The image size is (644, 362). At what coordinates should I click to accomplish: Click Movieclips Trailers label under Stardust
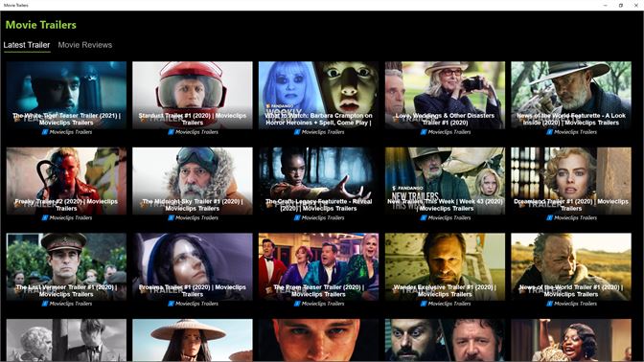coord(196,132)
